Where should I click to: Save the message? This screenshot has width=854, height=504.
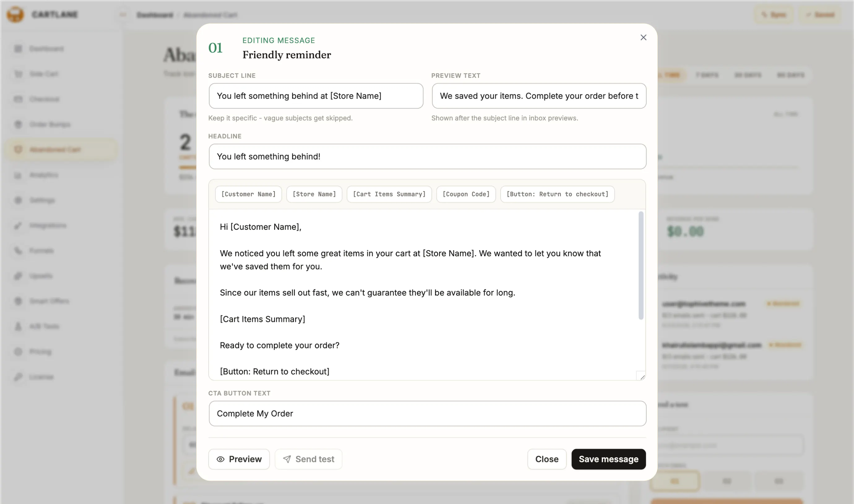pyautogui.click(x=608, y=459)
